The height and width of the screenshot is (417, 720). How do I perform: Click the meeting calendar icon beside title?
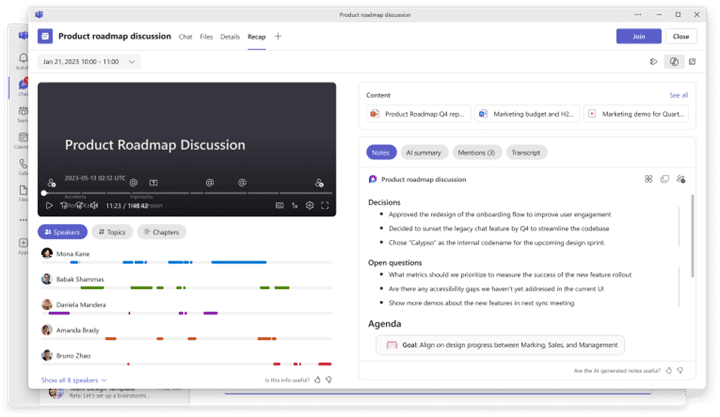(x=45, y=36)
